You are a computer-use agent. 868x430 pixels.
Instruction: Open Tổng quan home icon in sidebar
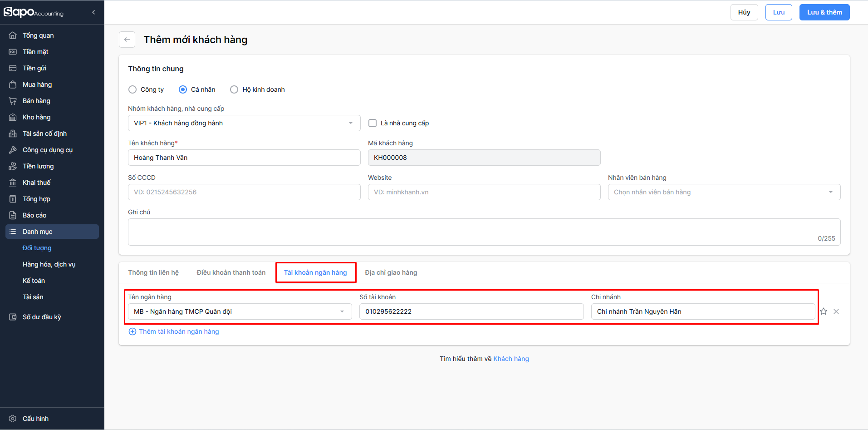tap(13, 35)
